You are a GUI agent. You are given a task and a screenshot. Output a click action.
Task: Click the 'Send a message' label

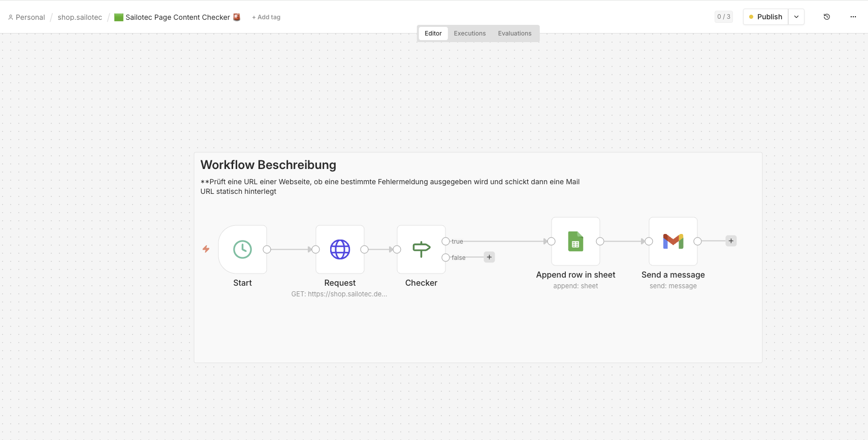pos(673,275)
